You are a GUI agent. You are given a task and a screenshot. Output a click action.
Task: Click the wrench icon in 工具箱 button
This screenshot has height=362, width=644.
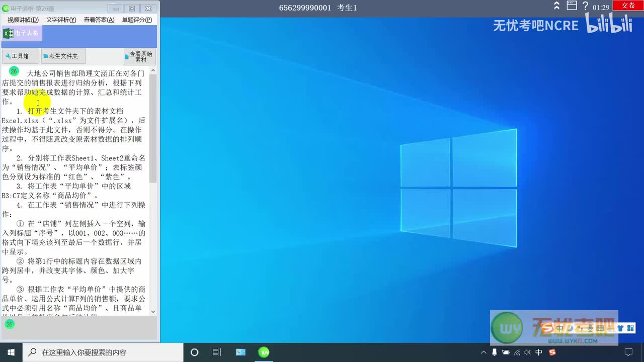(8, 56)
